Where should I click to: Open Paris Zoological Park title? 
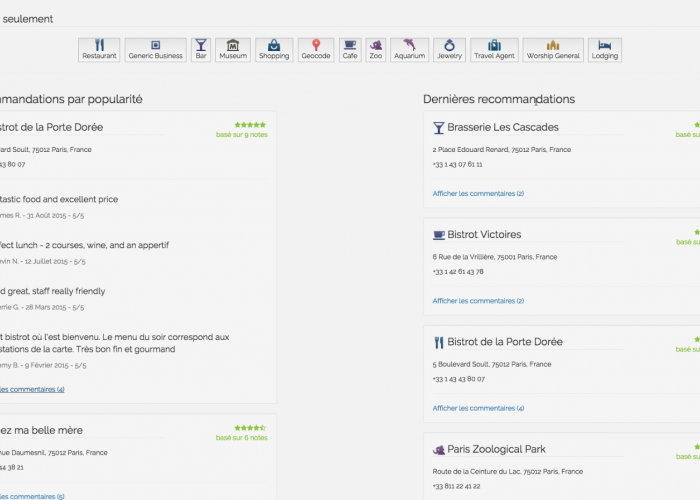point(496,449)
